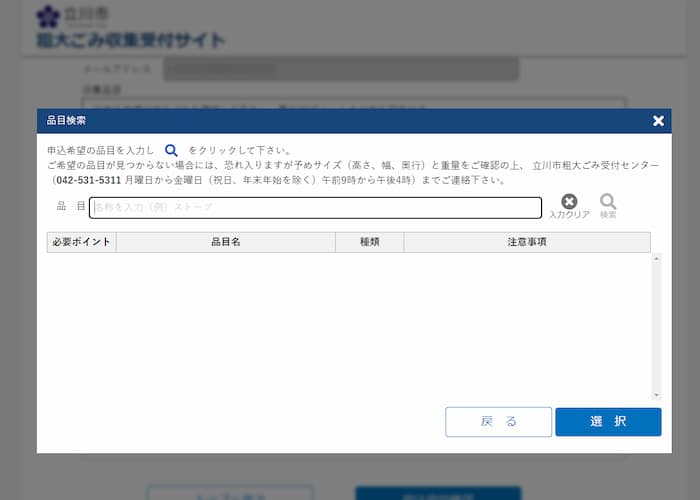Screen dimensions: 700x500
Task: Click the results list scrollbar up arrow
Action: click(656, 259)
